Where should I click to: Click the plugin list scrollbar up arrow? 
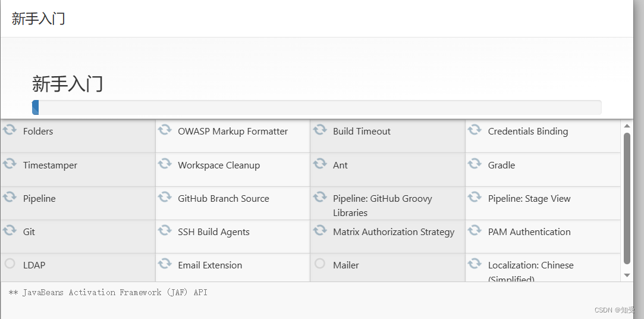627,126
